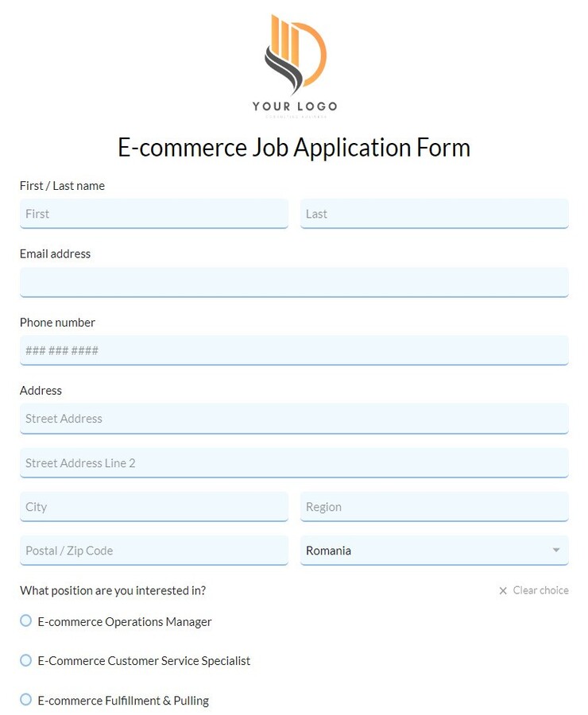
Task: Click the Email address input box
Action: click(293, 281)
